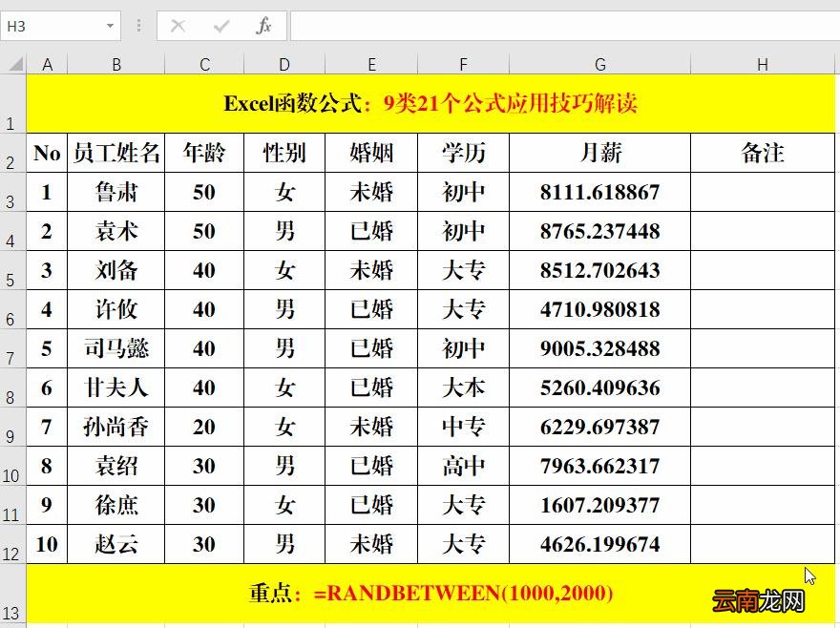Click the name cell '许攸'
The image size is (840, 628).
click(x=116, y=309)
